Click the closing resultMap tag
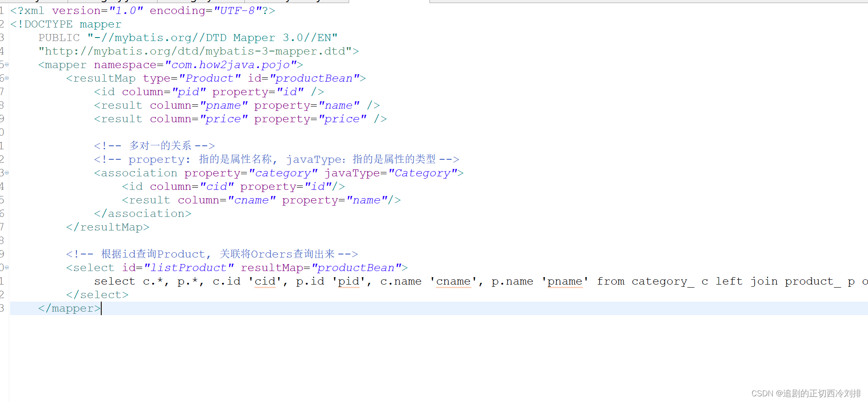868x402 pixels. [x=108, y=227]
